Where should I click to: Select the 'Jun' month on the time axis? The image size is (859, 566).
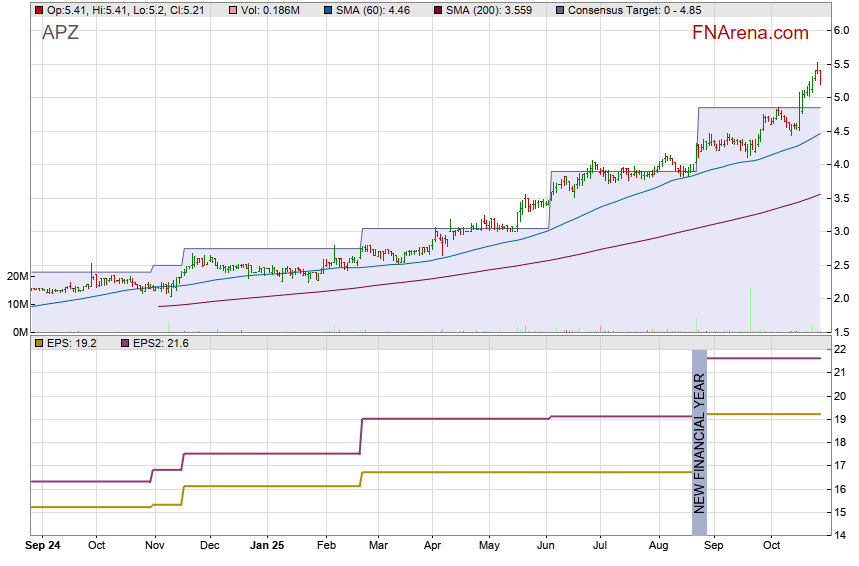(x=547, y=546)
